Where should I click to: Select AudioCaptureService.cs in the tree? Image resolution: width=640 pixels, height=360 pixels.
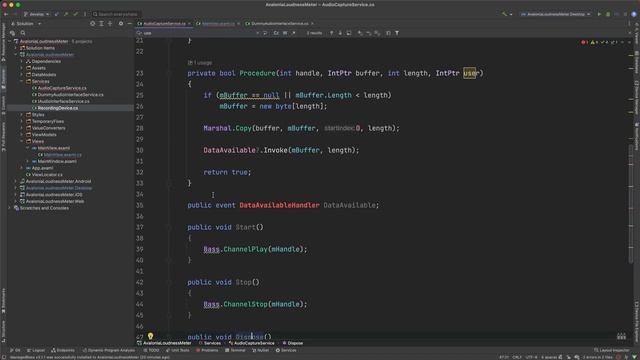pos(62,88)
